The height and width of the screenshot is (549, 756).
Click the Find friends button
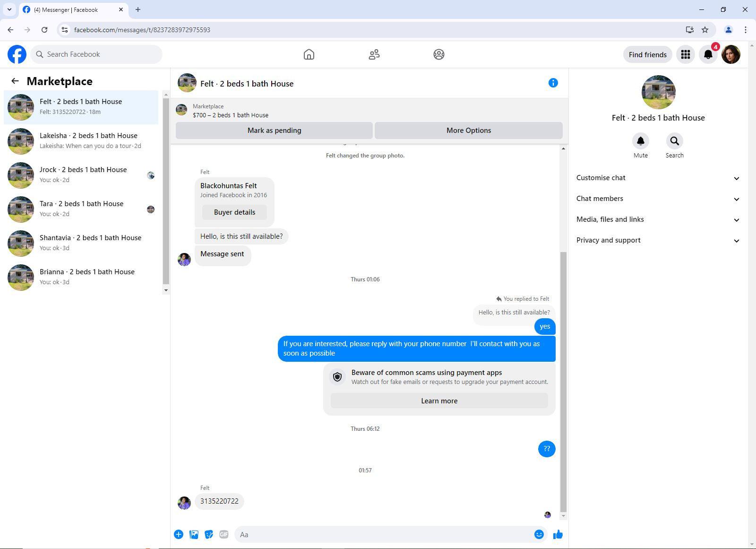tap(648, 54)
